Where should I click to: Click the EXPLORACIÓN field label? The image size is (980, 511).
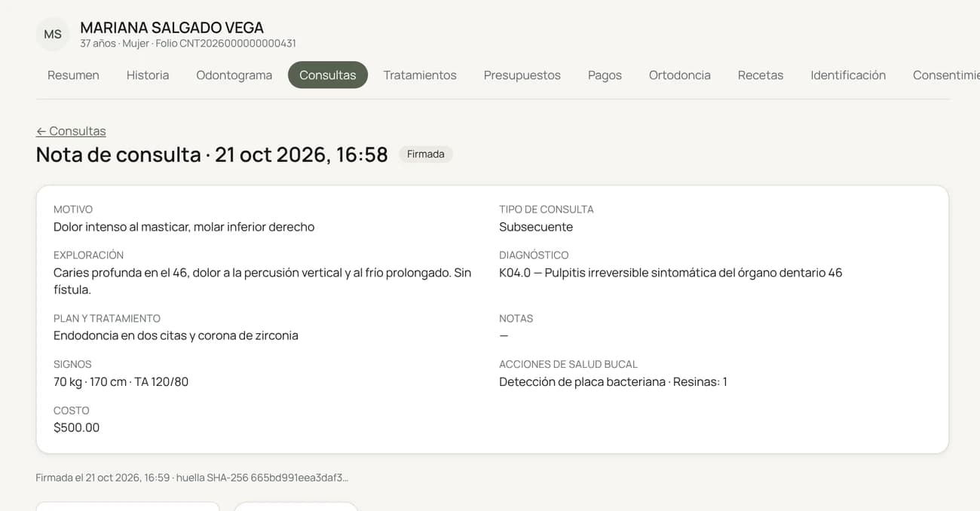click(88, 255)
